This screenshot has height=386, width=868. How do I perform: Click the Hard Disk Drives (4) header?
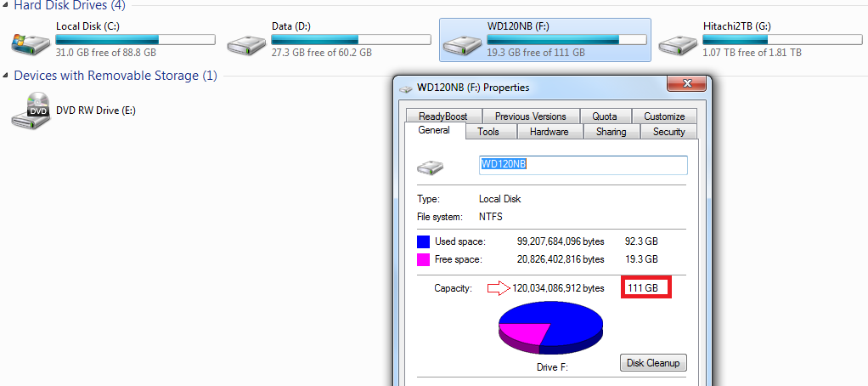70,6
